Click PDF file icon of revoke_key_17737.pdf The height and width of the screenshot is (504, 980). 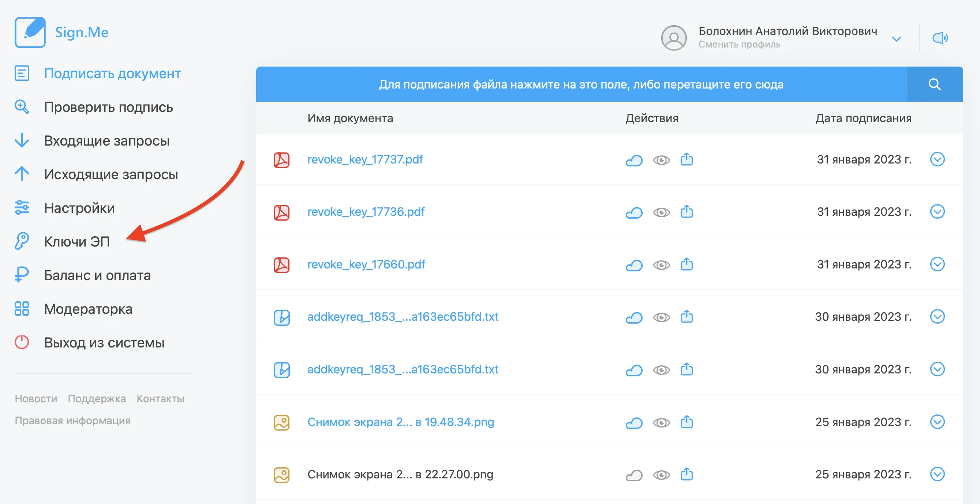(x=281, y=159)
